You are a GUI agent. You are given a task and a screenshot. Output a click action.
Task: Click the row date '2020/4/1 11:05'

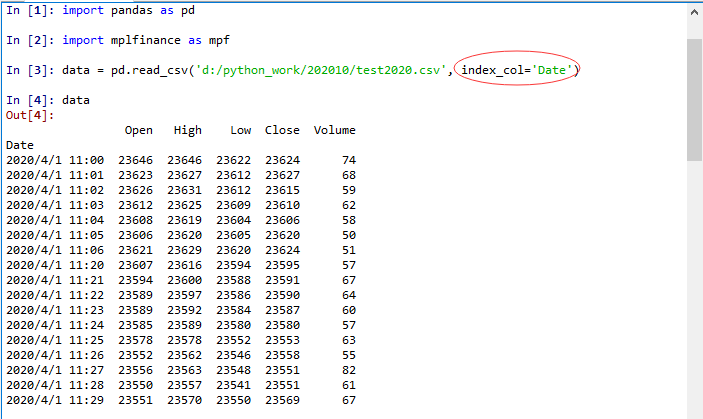click(55, 235)
